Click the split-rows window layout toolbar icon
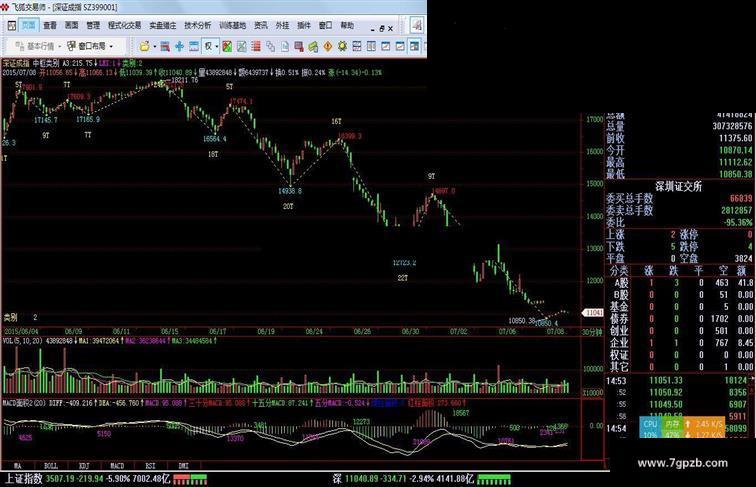Screen dimensions: 756x487 click(357, 46)
